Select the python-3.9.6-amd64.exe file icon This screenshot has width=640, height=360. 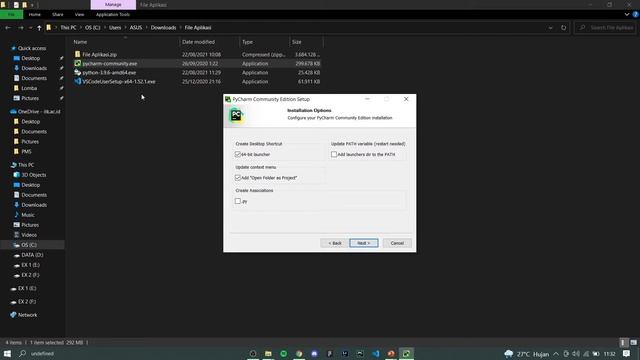tap(78, 72)
